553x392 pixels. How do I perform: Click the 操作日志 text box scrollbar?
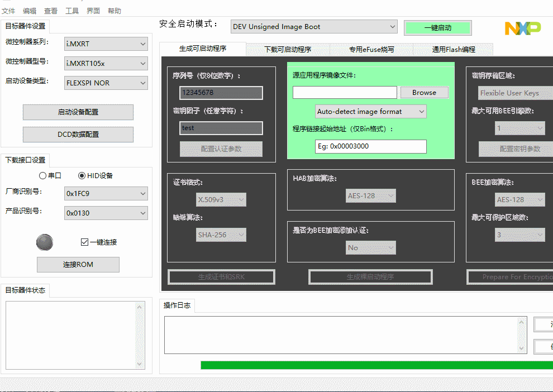pos(522,335)
